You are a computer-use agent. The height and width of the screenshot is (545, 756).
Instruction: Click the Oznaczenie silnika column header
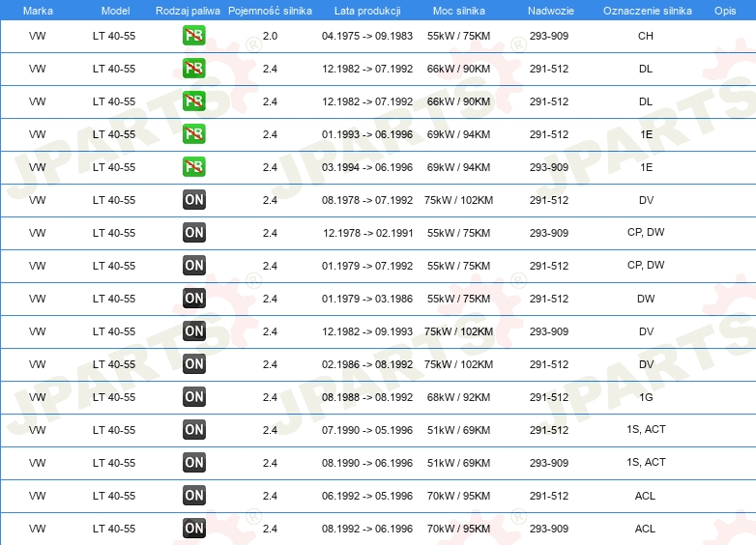[647, 11]
